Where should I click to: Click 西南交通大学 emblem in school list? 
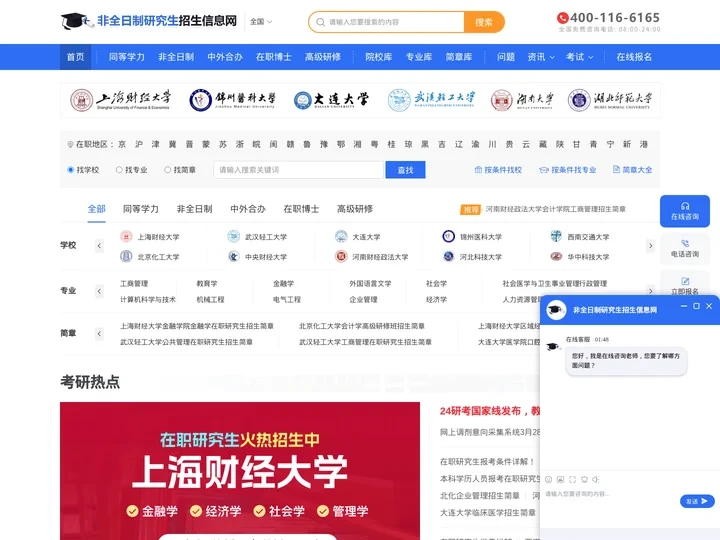(556, 236)
